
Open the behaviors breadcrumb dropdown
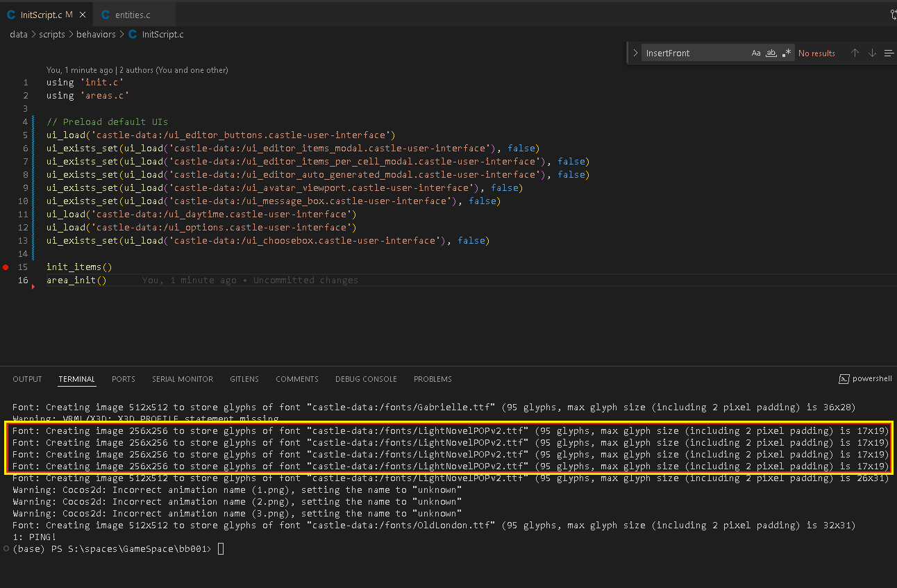click(x=96, y=34)
